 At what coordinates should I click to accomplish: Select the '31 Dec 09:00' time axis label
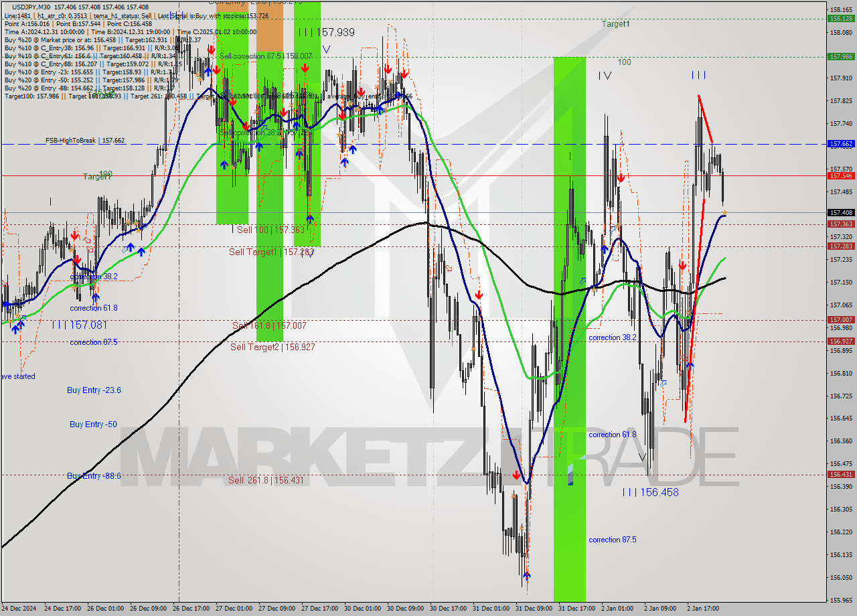[x=534, y=609]
